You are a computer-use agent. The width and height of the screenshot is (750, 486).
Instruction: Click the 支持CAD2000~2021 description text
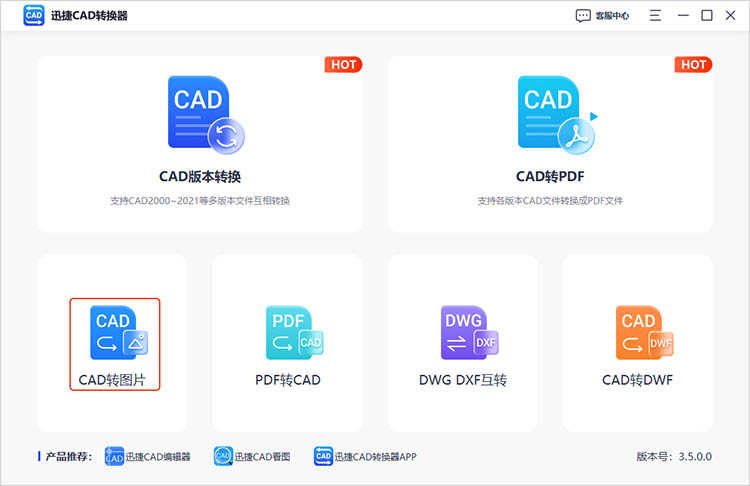point(200,201)
